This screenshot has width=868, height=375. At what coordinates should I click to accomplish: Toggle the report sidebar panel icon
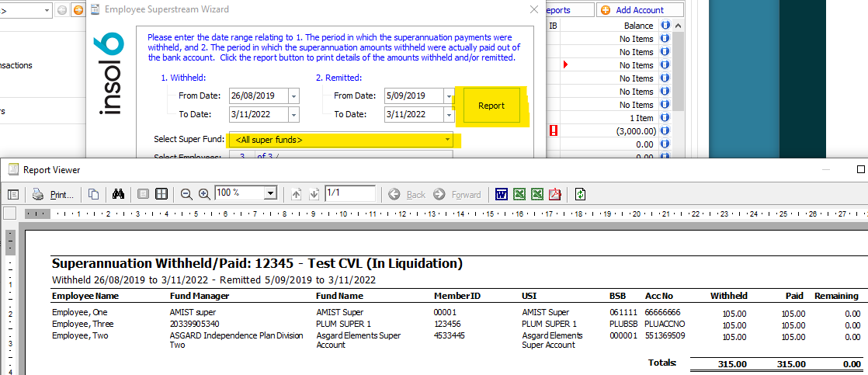[x=13, y=194]
